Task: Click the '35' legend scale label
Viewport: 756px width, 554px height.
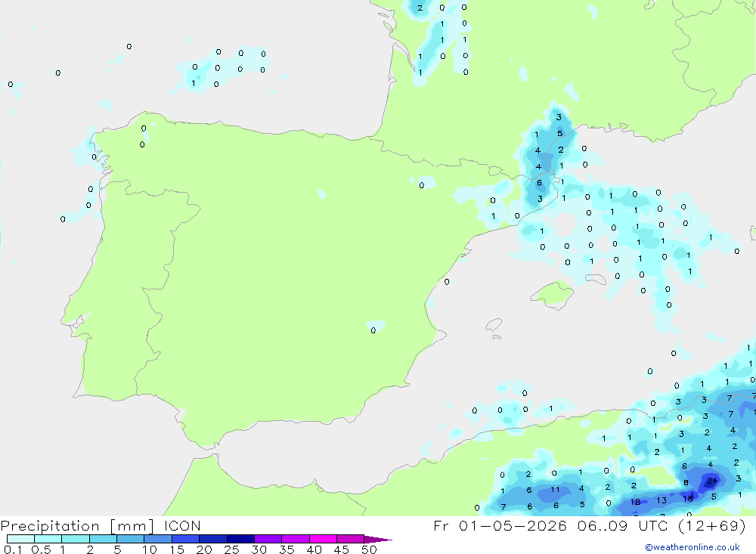Action: [x=287, y=549]
